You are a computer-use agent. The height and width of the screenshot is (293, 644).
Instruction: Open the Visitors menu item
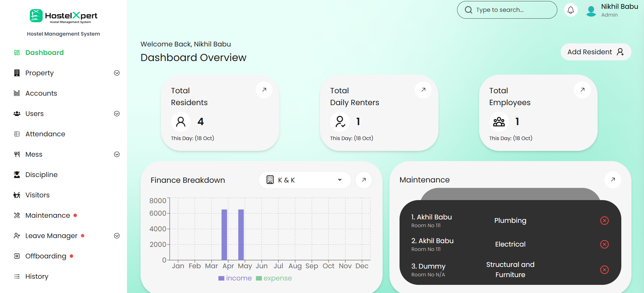coord(37,195)
